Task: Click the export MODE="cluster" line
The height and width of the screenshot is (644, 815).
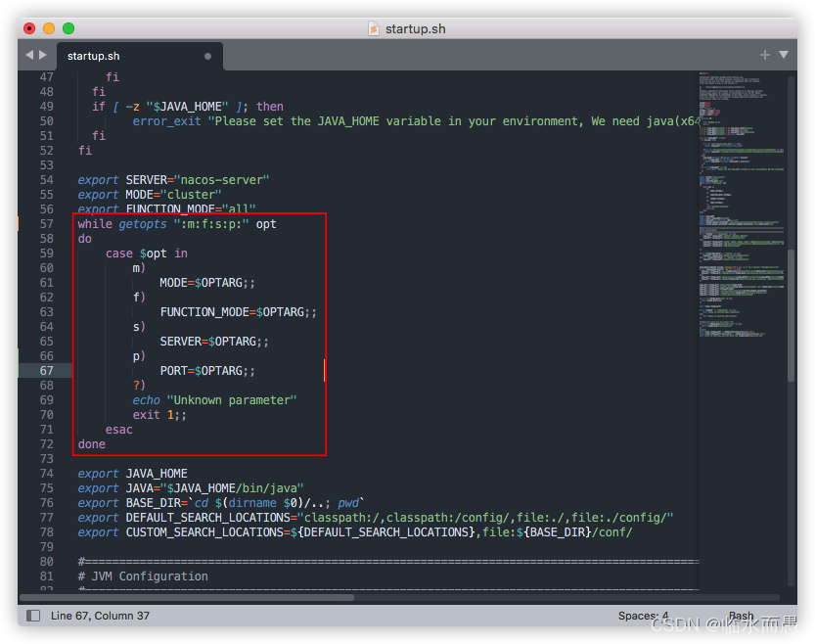Action: [150, 195]
